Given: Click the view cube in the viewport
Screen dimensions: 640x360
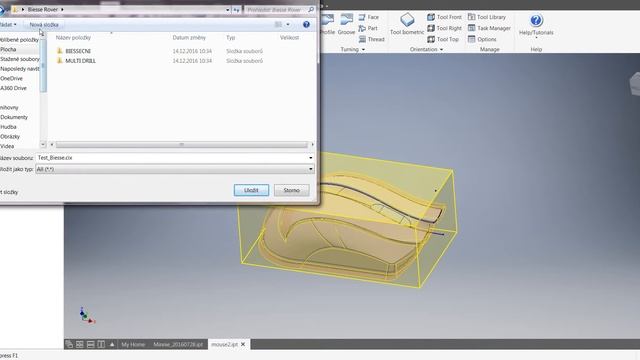Looking at the screenshot, I should pos(635,84).
